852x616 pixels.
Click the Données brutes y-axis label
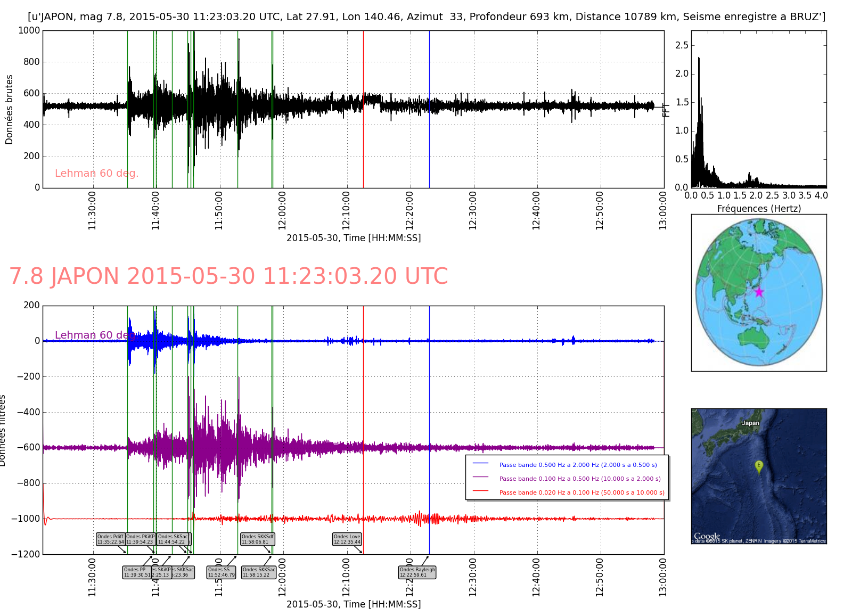(9, 110)
